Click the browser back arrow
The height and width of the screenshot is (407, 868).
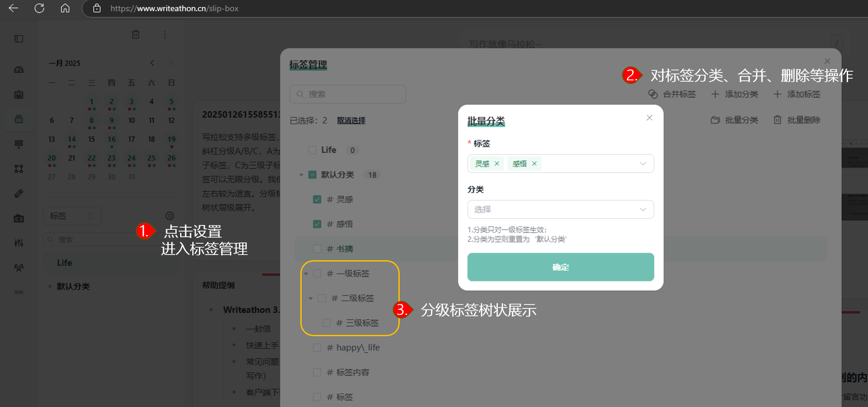pyautogui.click(x=13, y=8)
